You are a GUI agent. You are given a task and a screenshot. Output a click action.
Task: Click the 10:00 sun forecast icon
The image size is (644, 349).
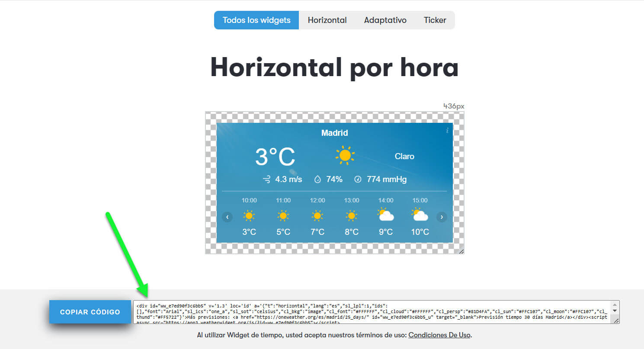pos(249,215)
